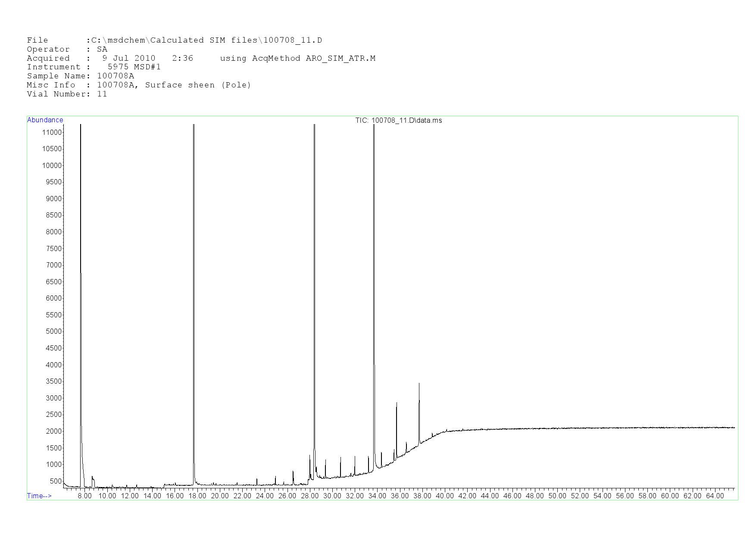Screen dimensions: 756x534
Task: Click the Operator SA line
Action: (x=67, y=50)
